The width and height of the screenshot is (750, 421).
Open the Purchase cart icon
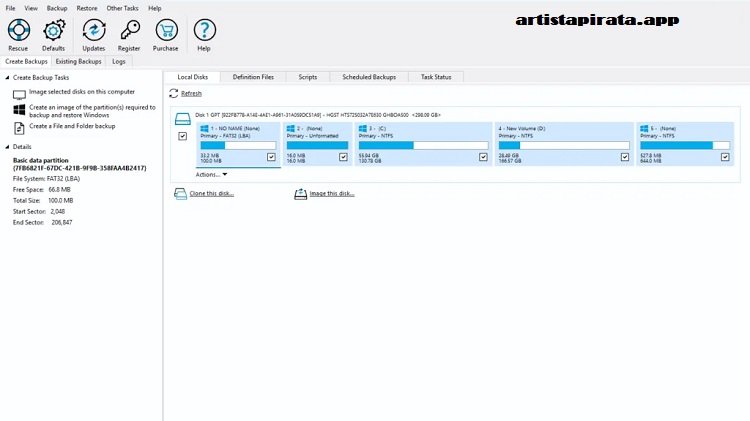point(166,30)
